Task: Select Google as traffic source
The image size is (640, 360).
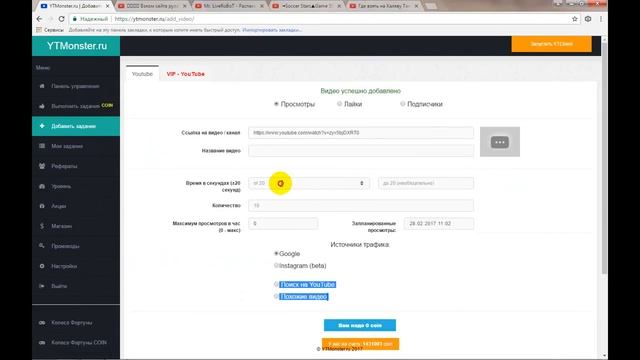Action: [276, 253]
